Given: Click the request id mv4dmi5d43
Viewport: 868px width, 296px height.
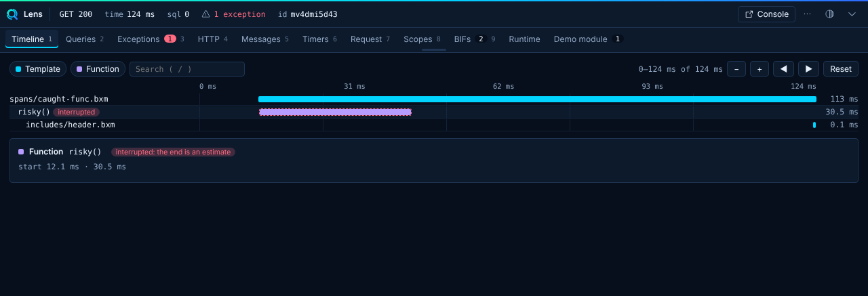Looking at the screenshot, I should tap(314, 14).
